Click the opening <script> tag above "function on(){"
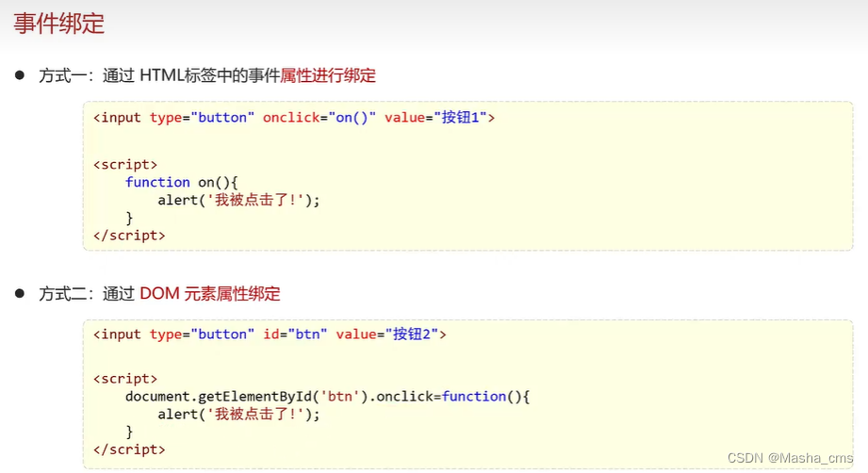The width and height of the screenshot is (868, 473). (125, 165)
